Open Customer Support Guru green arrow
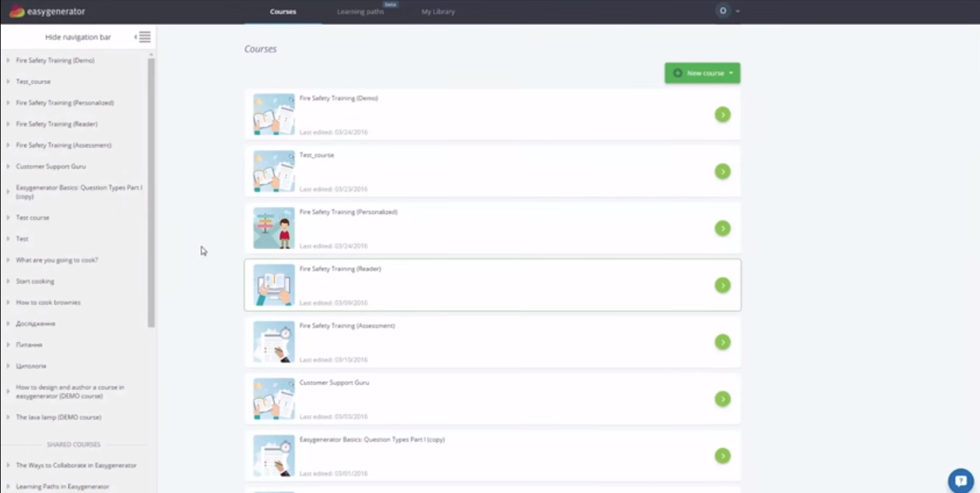This screenshot has height=493, width=980. click(723, 399)
